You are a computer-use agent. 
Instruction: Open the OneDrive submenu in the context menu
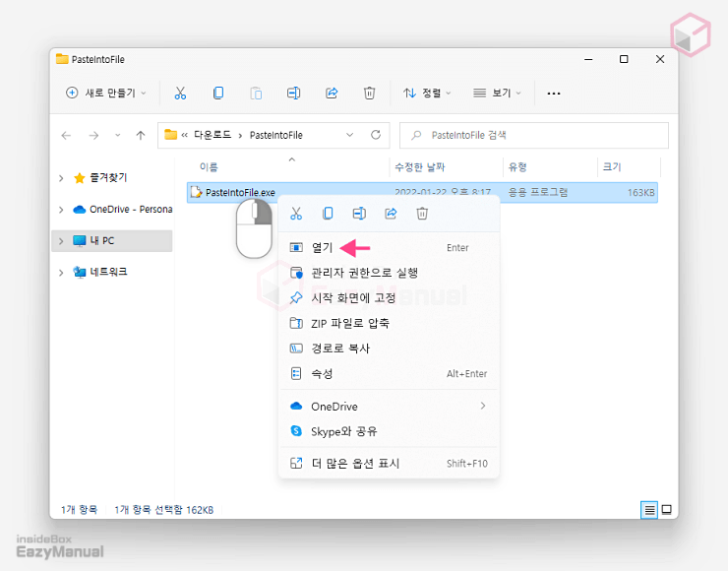[x=389, y=407]
